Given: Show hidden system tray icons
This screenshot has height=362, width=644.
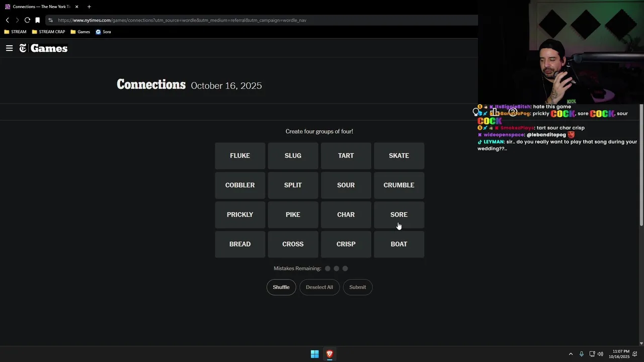Looking at the screenshot, I should click(571, 354).
